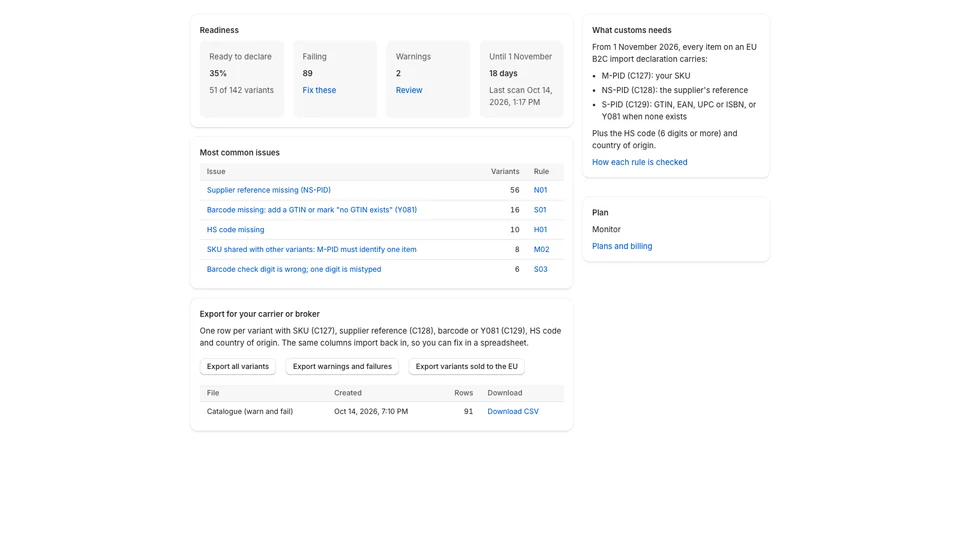Click the Issue column header

[x=216, y=171]
